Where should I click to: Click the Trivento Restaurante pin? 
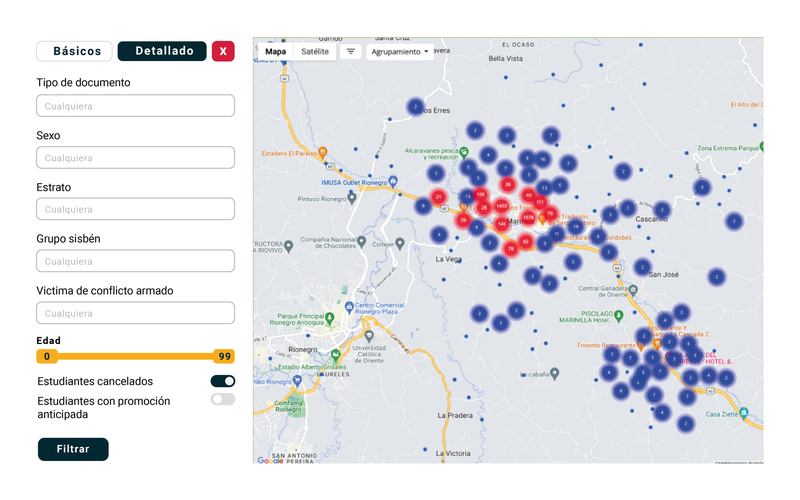(x=641, y=346)
